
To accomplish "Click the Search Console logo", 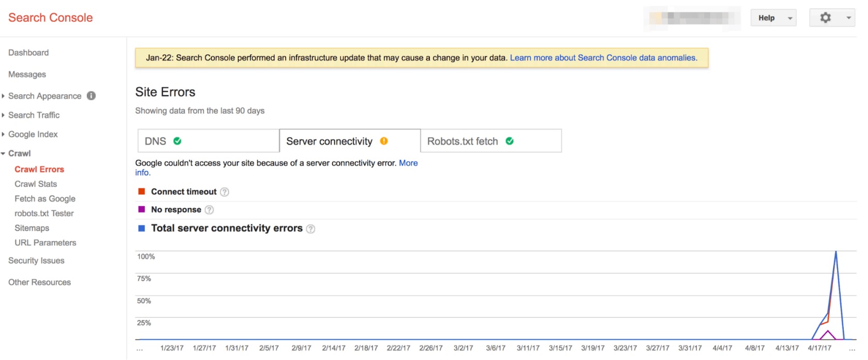I will (x=51, y=18).
